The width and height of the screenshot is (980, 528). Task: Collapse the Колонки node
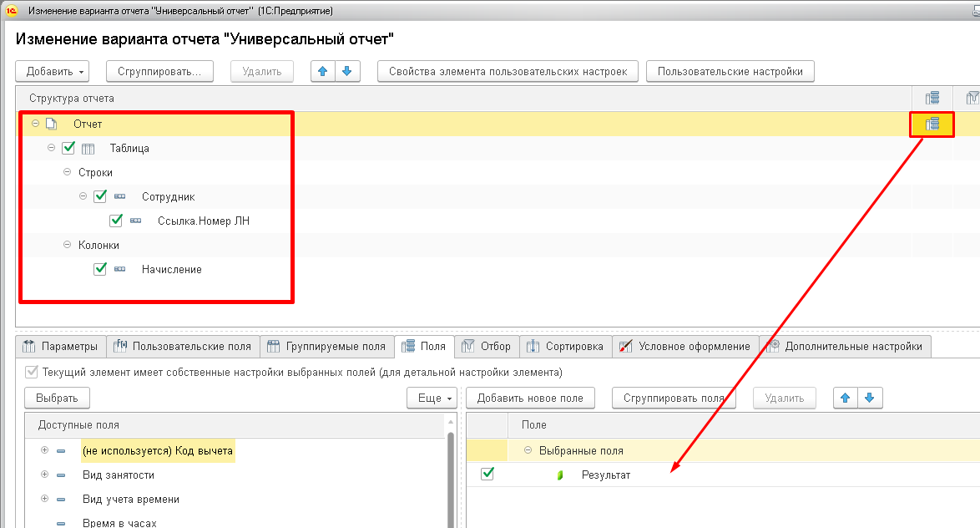67,245
